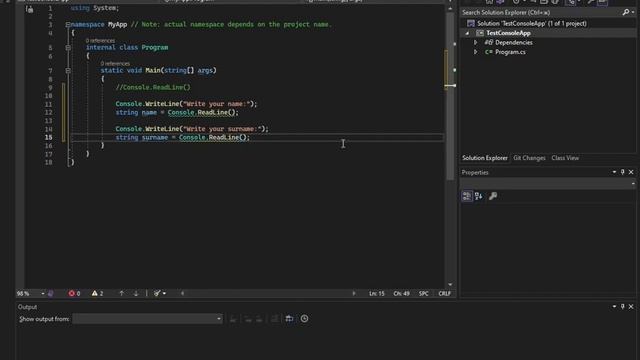
Task: Click the Dependencies node icon
Action: tap(489, 42)
